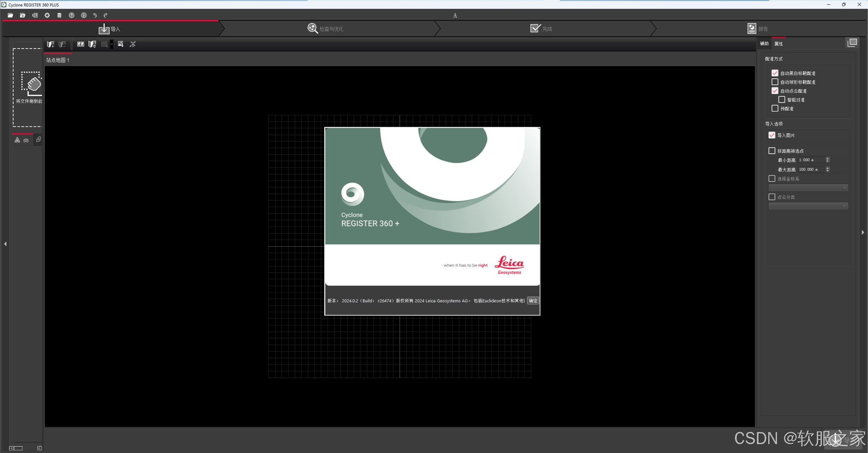Image resolution: width=868 pixels, height=453 pixels.
Task: Minimize the Cyclone REGISTER 360 PLUS window
Action: pos(828,5)
